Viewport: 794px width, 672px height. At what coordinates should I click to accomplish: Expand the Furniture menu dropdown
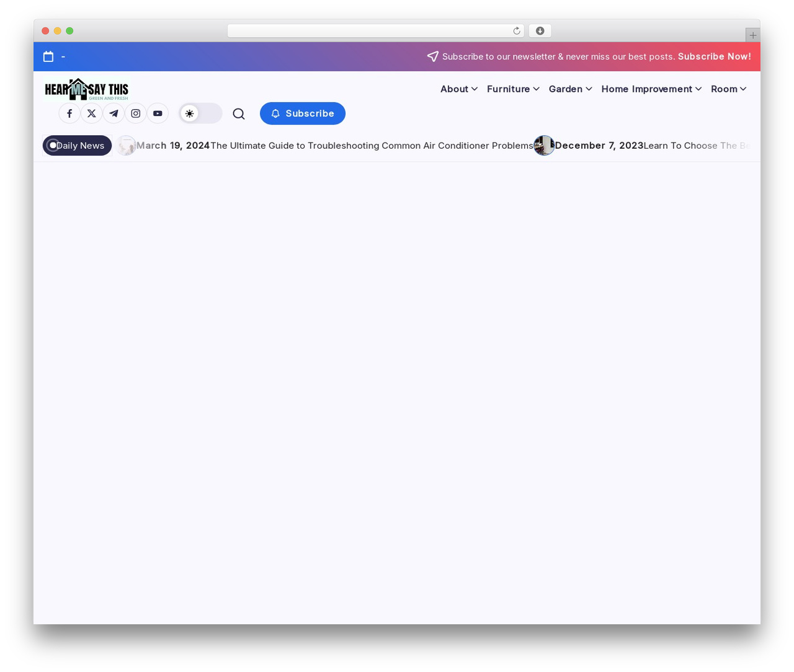513,89
